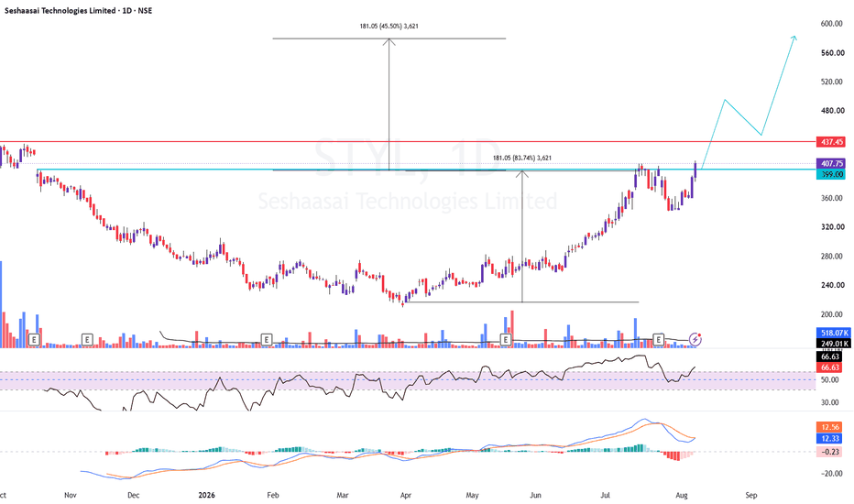854x504 pixels.
Task: Click the 320.00 price axis label
Action: coord(832,227)
